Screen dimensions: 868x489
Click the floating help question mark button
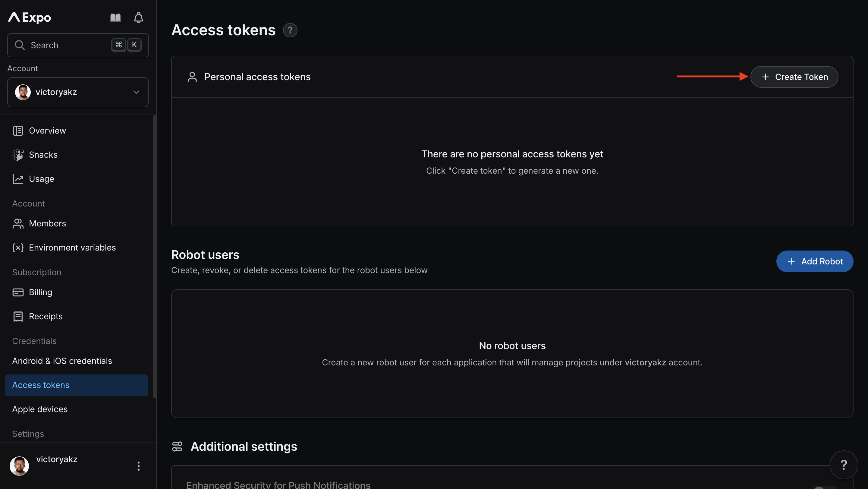[x=844, y=465]
